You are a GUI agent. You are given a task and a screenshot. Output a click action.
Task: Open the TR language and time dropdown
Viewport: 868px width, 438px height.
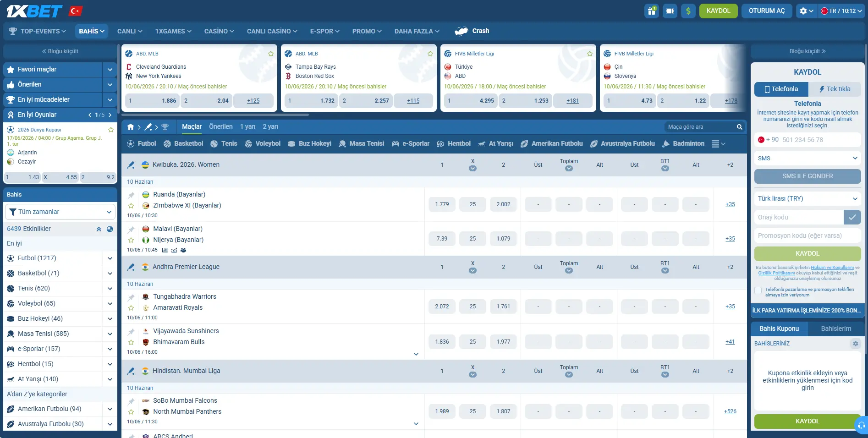[x=841, y=11]
